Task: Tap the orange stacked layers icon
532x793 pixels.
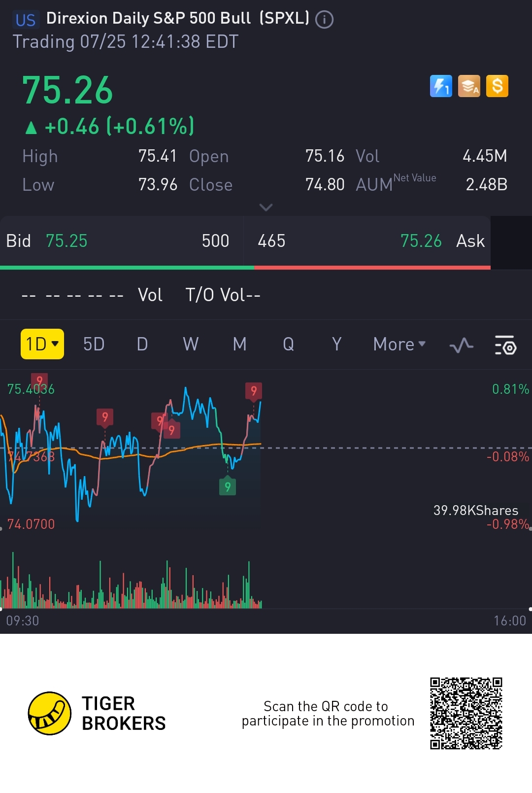Action: 469,86
